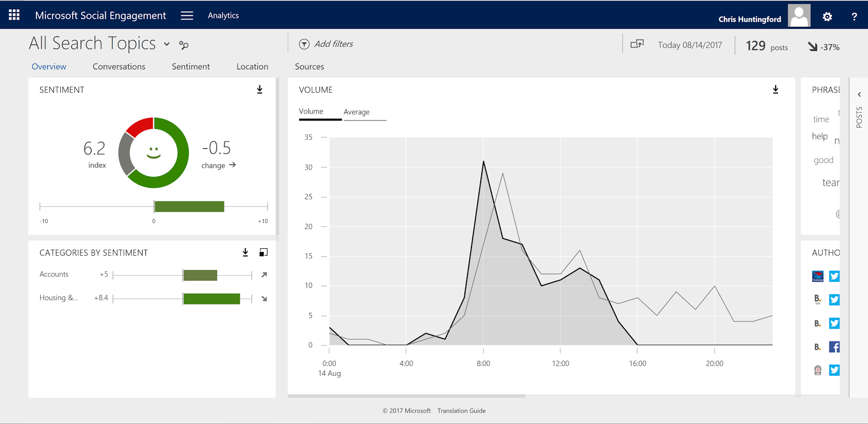Download the Sentiment chart data
The image size is (868, 424).
click(x=260, y=90)
